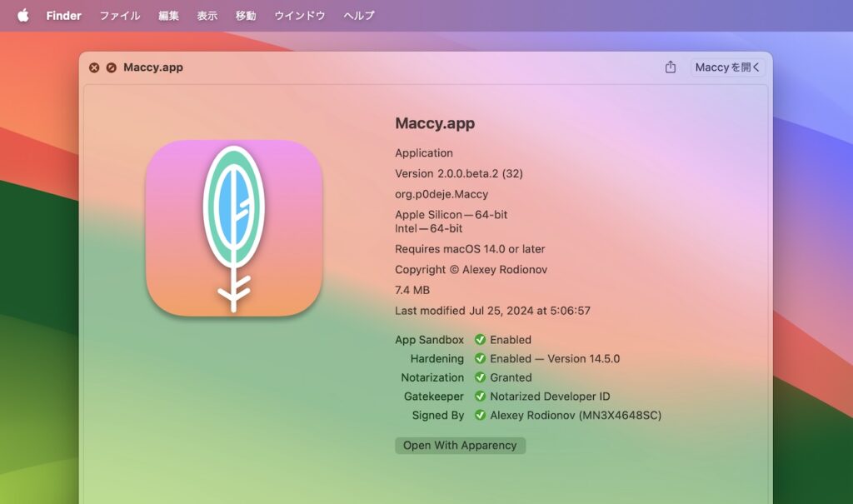Click the Finder menu bar item
Viewport: 853px width, 504px height.
coord(63,15)
